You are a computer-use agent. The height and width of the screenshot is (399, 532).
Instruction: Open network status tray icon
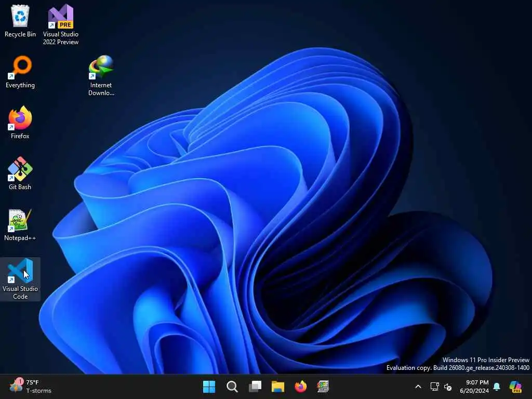(x=435, y=387)
